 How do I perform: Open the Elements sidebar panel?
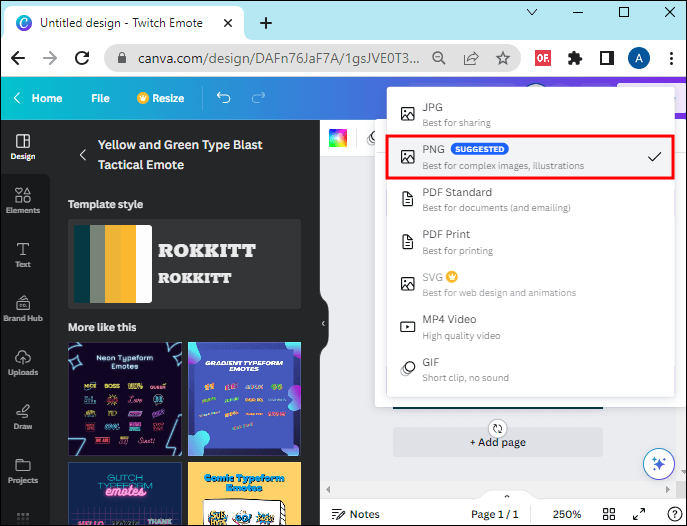[23, 201]
